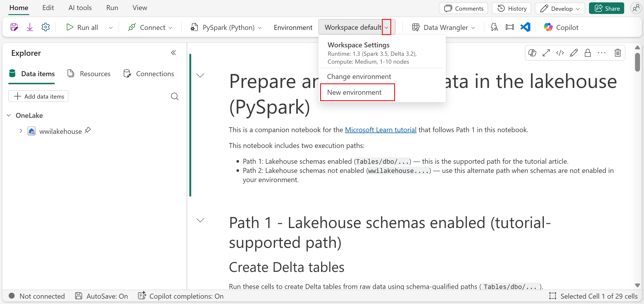Click the 'Create Delta tables' heading
The width and height of the screenshot is (644, 304).
point(287,267)
